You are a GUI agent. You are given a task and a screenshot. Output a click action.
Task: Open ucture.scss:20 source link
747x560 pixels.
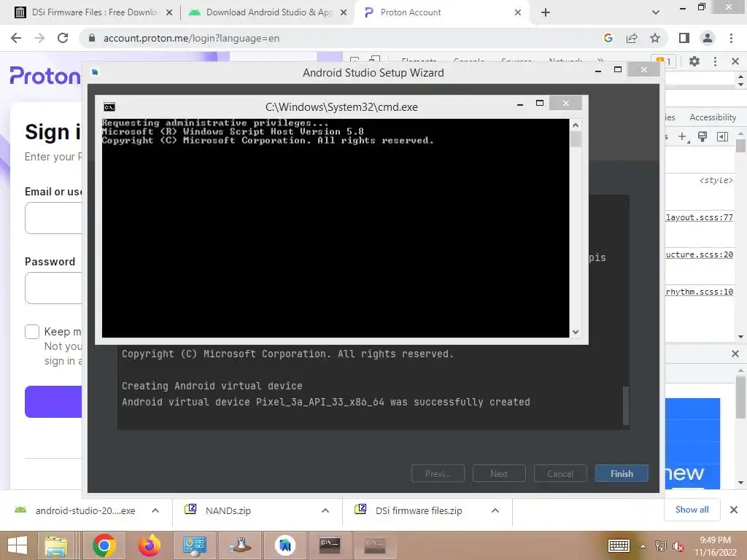tap(700, 254)
